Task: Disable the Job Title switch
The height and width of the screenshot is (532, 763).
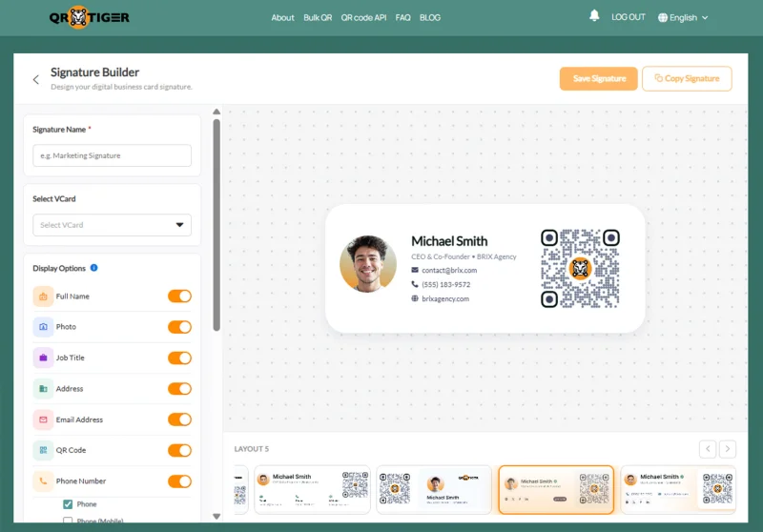Action: 179,358
